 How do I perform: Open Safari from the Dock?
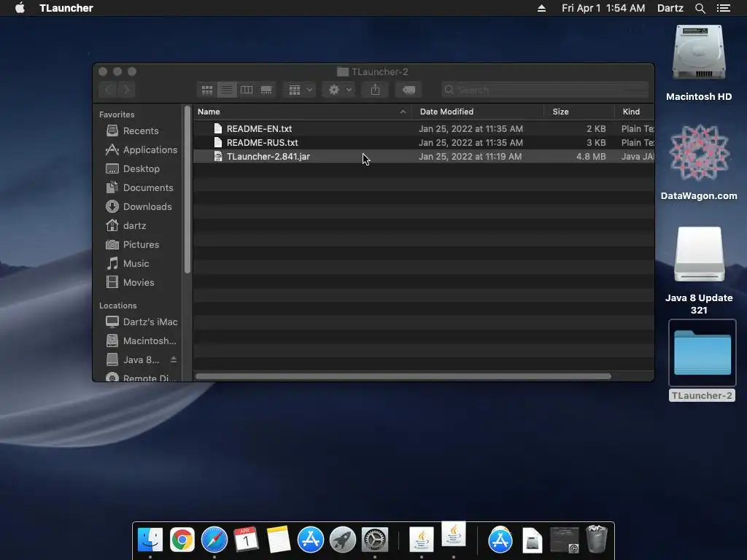tap(214, 540)
